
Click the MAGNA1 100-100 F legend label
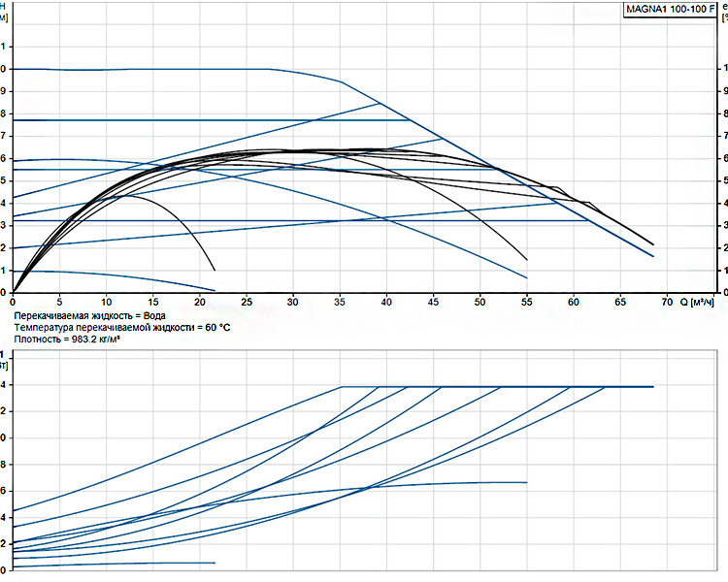pyautogui.click(x=671, y=9)
